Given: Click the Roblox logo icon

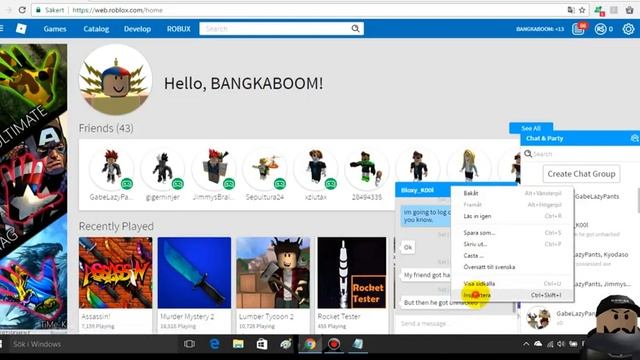Looking at the screenshot, I should click(x=21, y=29).
